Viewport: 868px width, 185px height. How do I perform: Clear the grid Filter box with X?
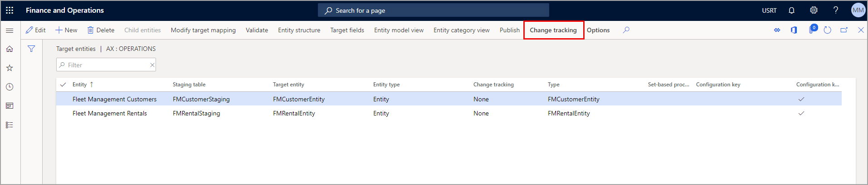click(152, 65)
